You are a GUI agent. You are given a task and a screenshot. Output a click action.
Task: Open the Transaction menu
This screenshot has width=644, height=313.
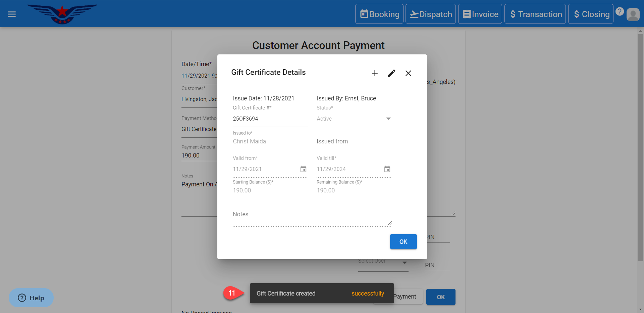point(535,14)
